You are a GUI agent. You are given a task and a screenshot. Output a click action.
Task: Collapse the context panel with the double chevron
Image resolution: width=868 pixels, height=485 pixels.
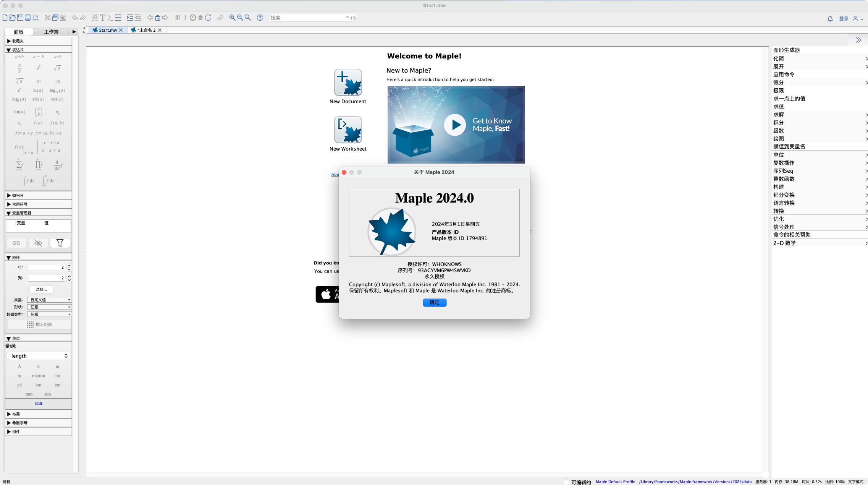pos(858,40)
